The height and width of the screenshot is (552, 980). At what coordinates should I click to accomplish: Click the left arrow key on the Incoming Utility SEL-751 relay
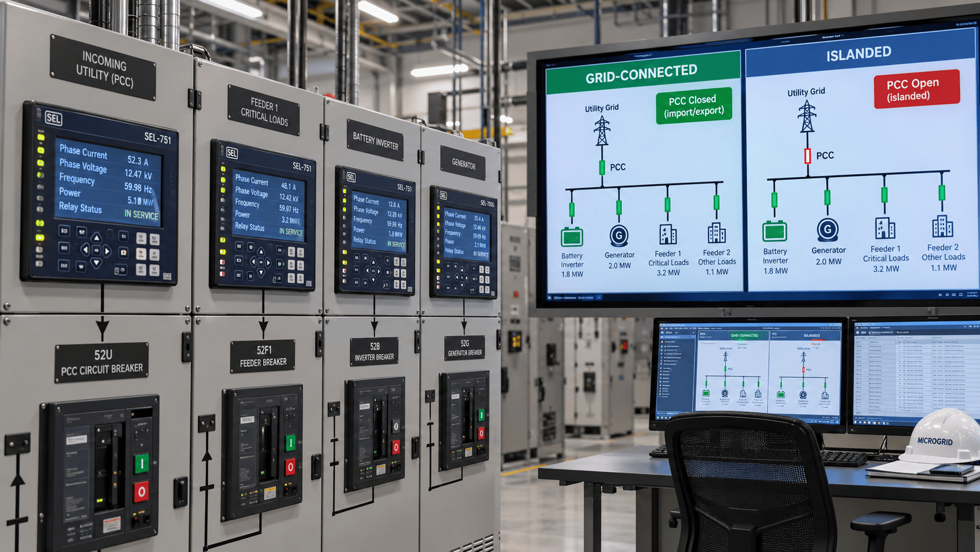pyautogui.click(x=86, y=250)
